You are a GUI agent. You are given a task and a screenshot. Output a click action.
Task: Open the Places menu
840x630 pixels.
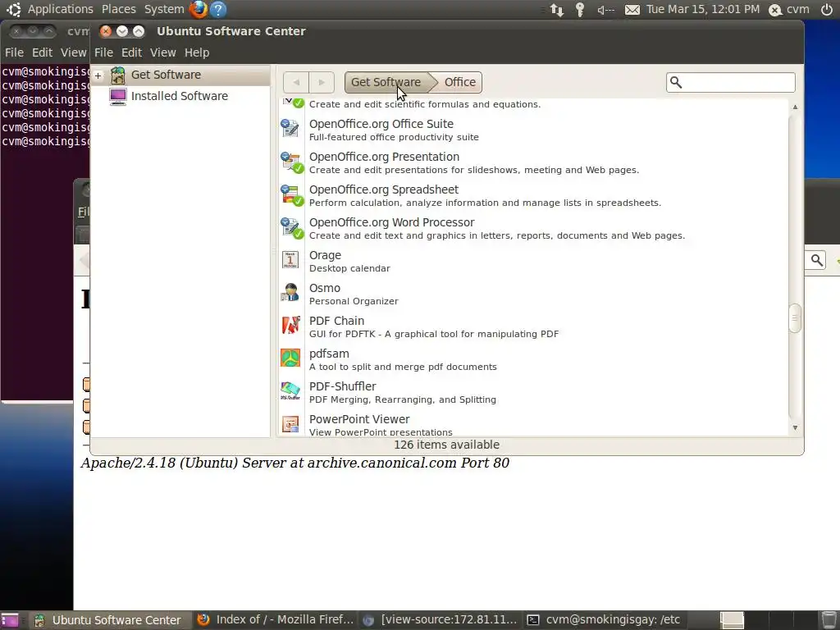[118, 9]
